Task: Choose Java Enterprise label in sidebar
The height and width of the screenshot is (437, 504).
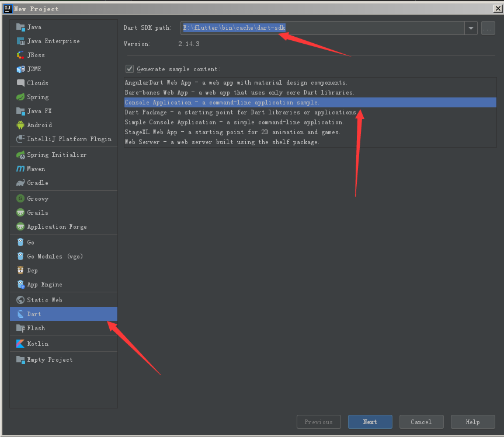Action: [x=53, y=41]
